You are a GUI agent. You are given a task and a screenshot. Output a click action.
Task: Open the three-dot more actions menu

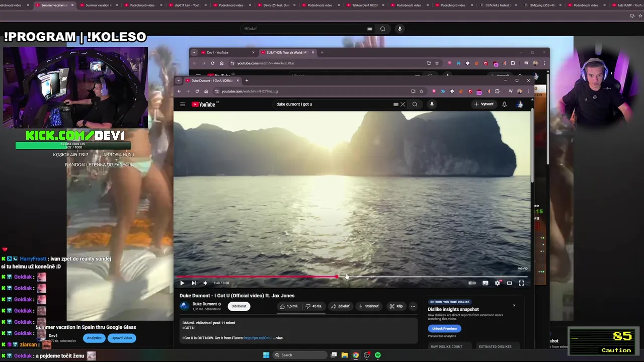pos(413,306)
